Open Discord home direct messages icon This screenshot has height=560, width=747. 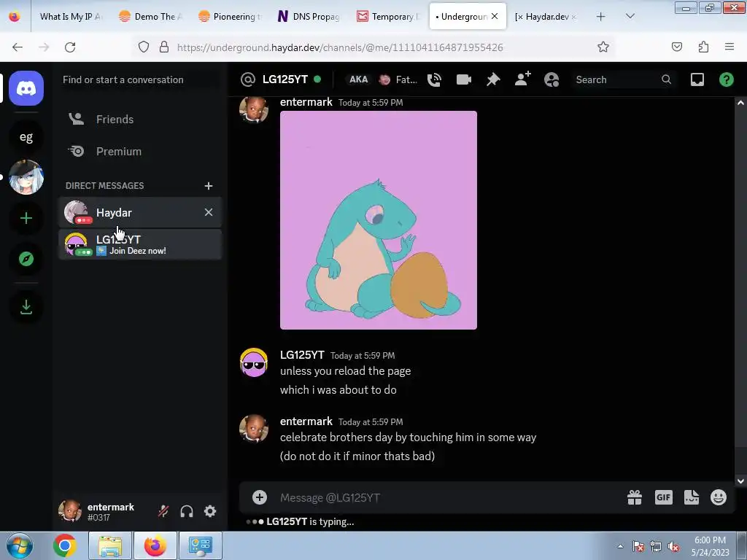tap(26, 88)
